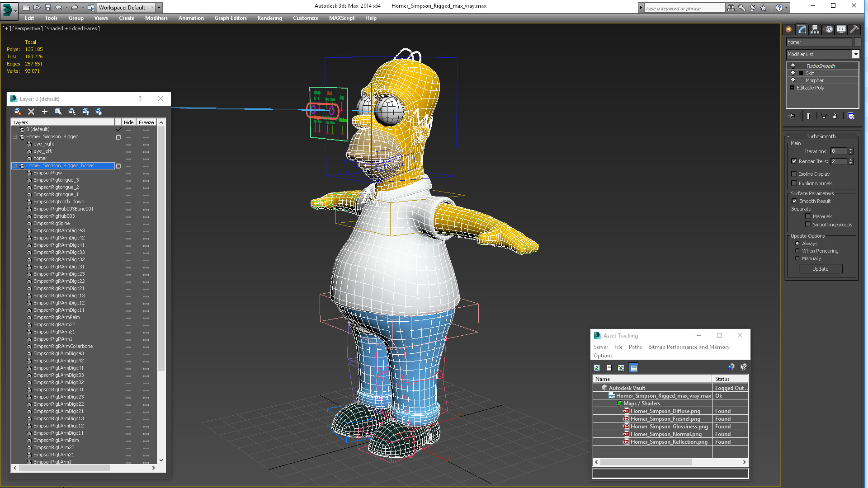Viewport: 868px width, 488px height.
Task: Click the Update button in TurboSmooth
Action: point(821,269)
